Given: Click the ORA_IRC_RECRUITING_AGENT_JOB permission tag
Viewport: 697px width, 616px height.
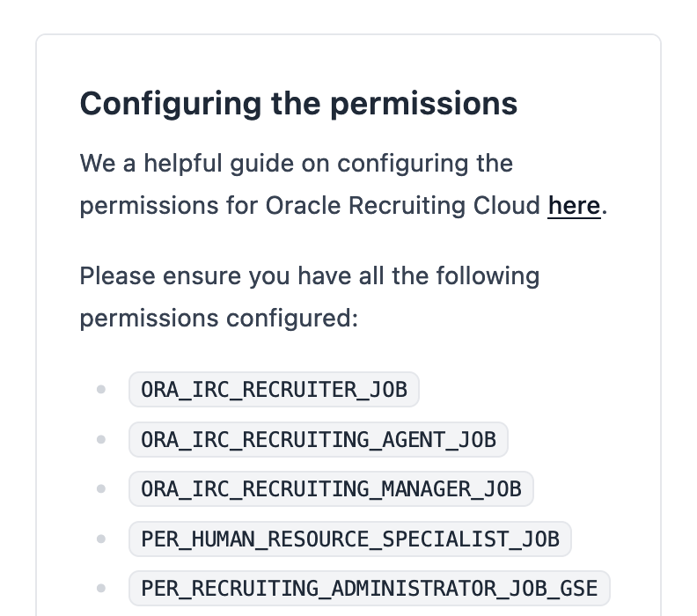Looking at the screenshot, I should pyautogui.click(x=319, y=439).
